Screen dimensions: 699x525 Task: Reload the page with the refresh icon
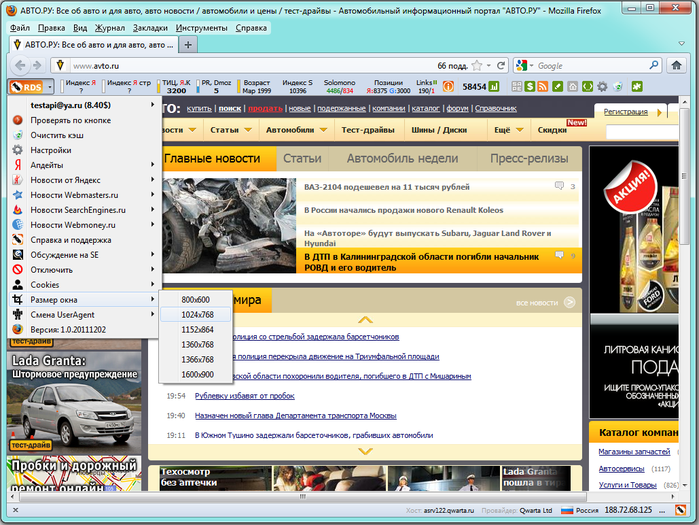click(x=501, y=66)
